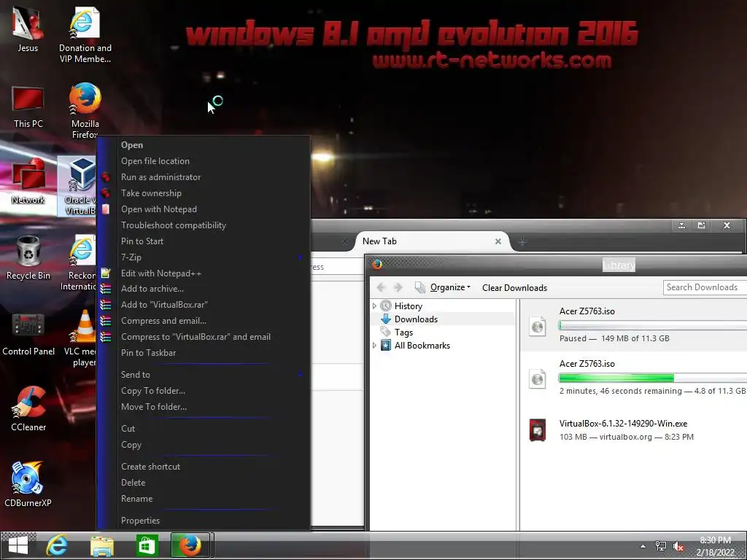This screenshot has height=560, width=747.
Task: Click the muted volume tray icon
Action: click(678, 546)
